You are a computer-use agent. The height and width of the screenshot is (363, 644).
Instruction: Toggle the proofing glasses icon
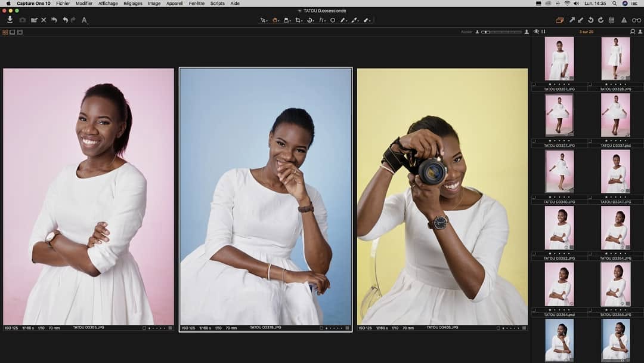click(x=636, y=20)
